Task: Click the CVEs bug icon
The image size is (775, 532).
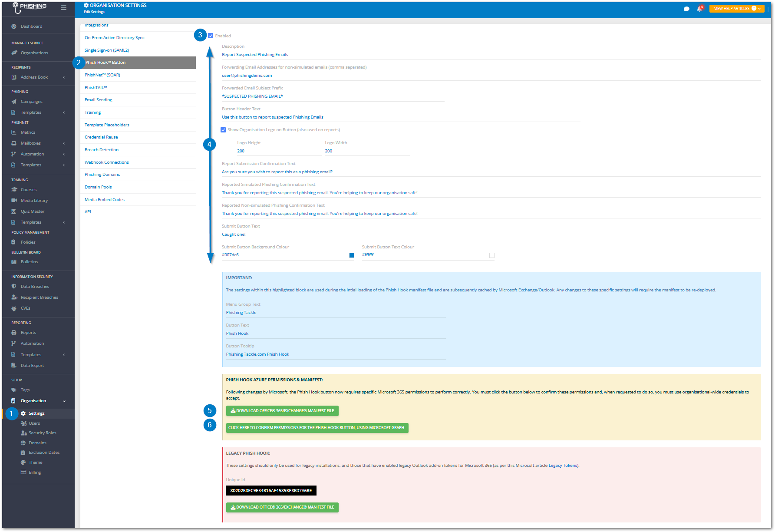Action: [14, 308]
